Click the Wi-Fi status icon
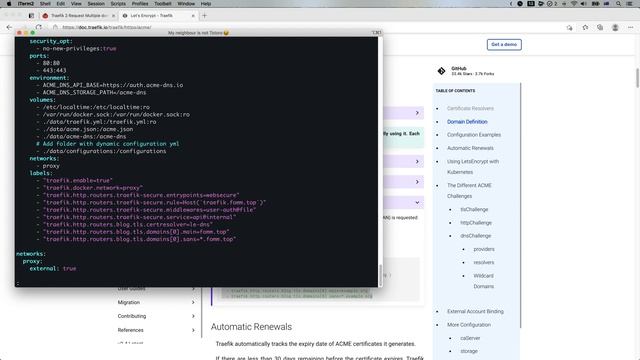 [574, 4]
